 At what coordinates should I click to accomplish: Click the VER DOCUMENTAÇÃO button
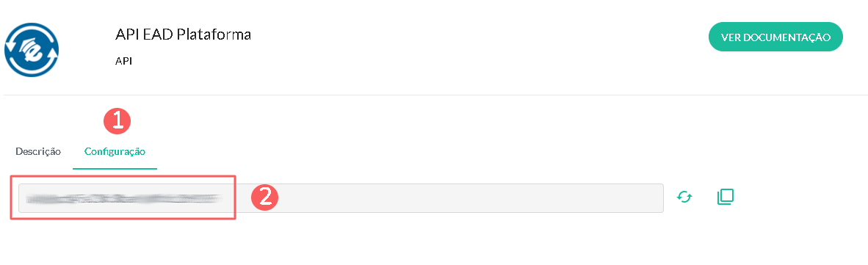point(775,37)
